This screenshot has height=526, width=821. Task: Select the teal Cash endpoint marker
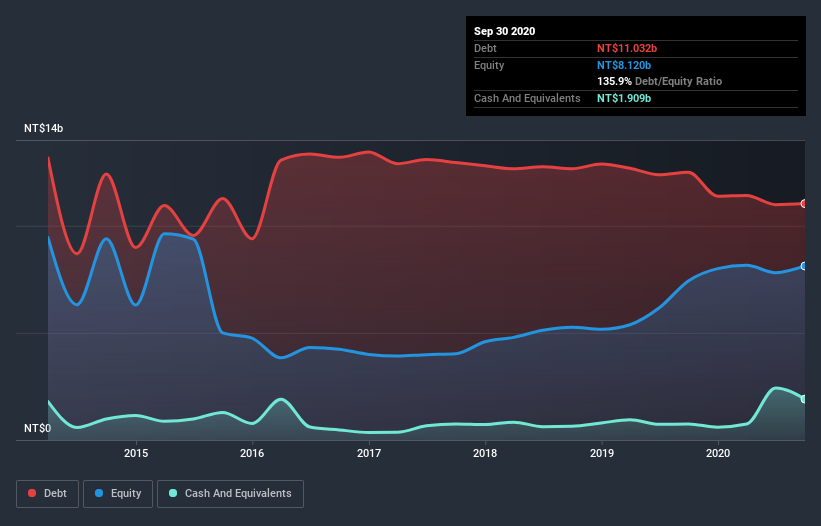pyautogui.click(x=804, y=399)
